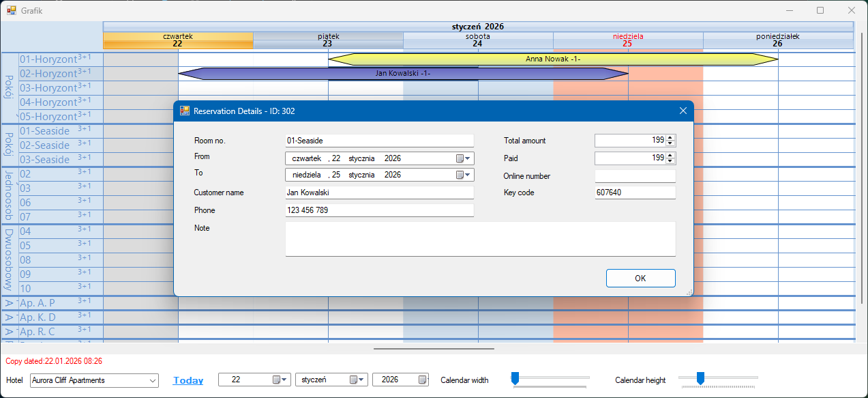Click the Calendar height slider handle
Viewport: 868px width, 398px height.
[x=700, y=378]
